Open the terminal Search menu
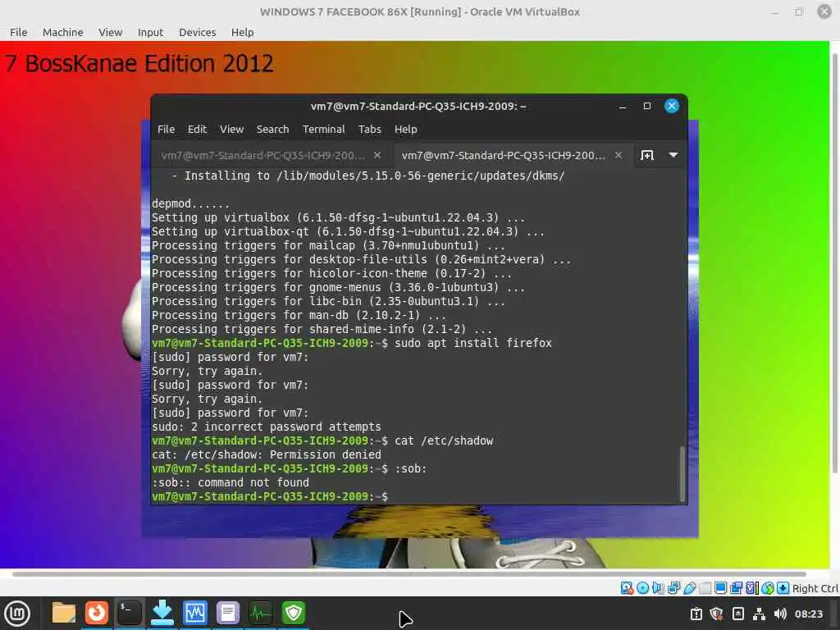The width and height of the screenshot is (840, 630). (x=272, y=129)
